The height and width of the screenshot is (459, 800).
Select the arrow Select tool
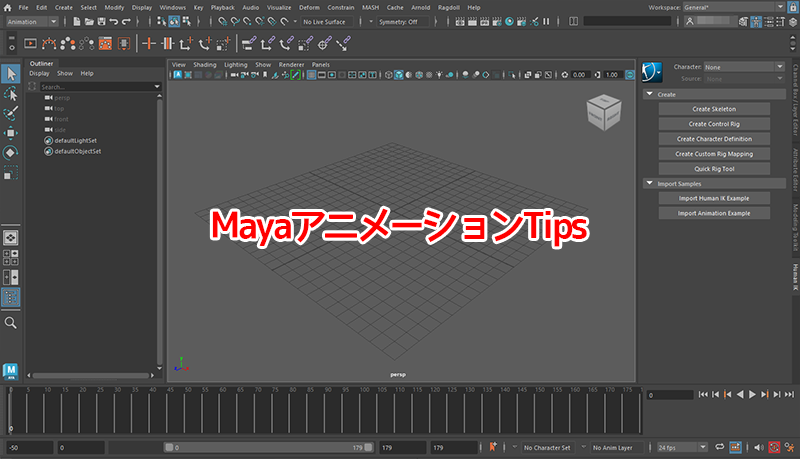[11, 74]
